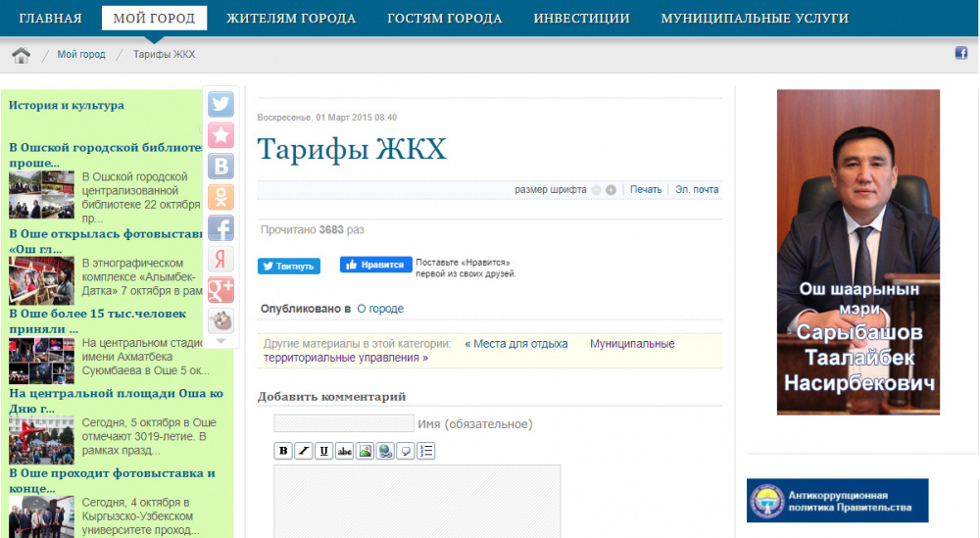Select the ГОСТЯМ ГОРОДА menu item
980x538 pixels.
point(444,19)
